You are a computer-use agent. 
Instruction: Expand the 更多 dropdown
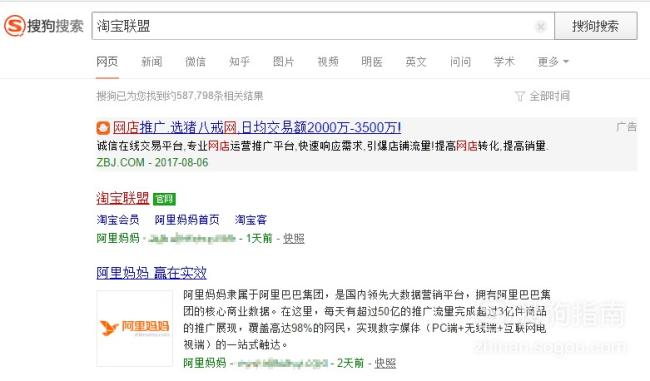[553, 62]
